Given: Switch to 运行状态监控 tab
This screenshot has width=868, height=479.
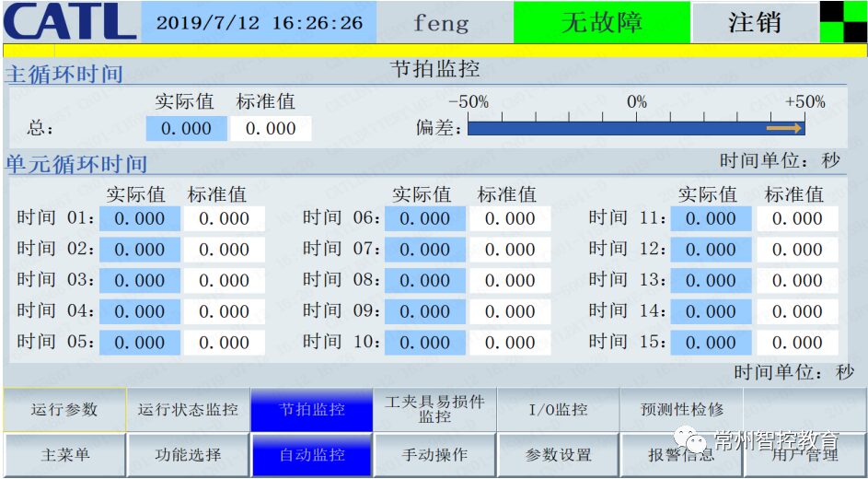Looking at the screenshot, I should [188, 410].
